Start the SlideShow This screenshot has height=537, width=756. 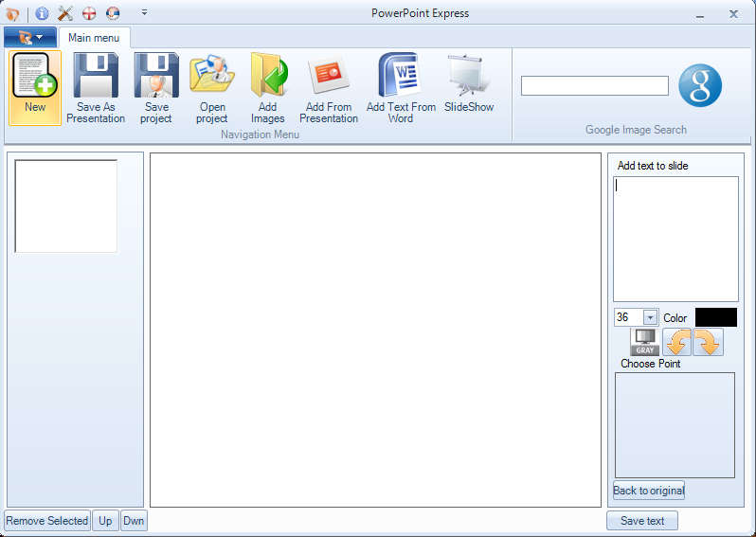[469, 77]
